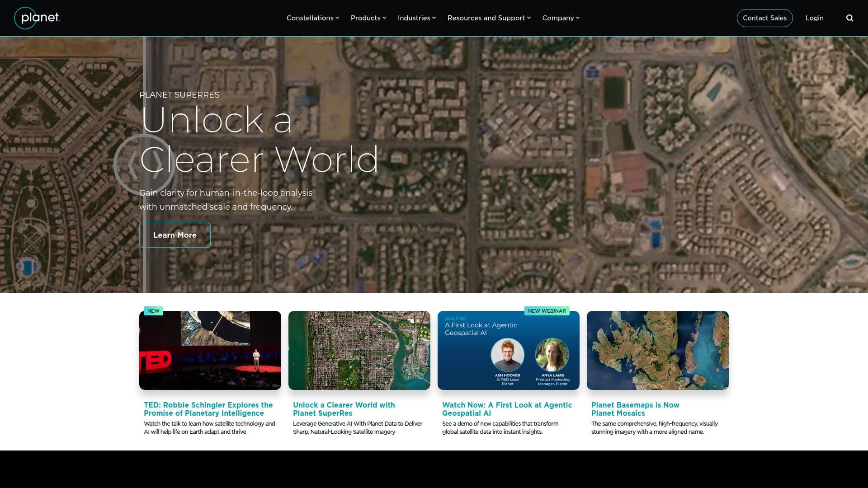Image resolution: width=868 pixels, height=488 pixels.
Task: Click the NEW badge on TED card
Action: click(153, 311)
